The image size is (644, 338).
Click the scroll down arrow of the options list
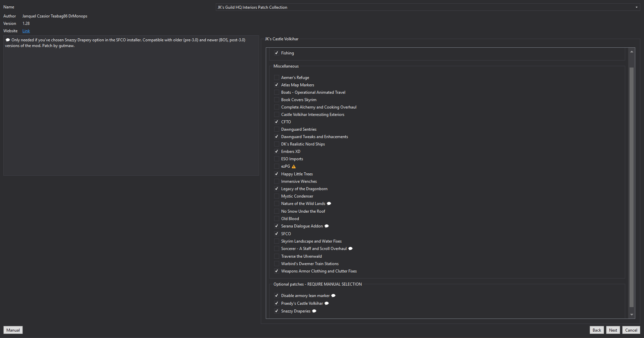pos(632,315)
